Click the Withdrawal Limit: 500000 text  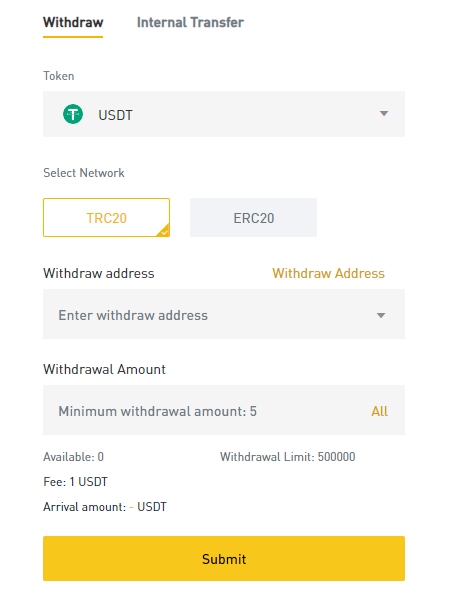288,457
